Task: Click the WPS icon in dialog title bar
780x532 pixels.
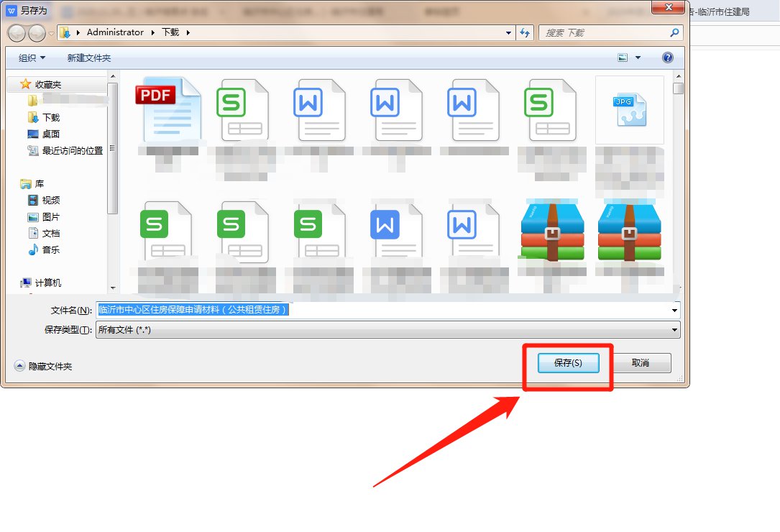Action: [x=12, y=11]
